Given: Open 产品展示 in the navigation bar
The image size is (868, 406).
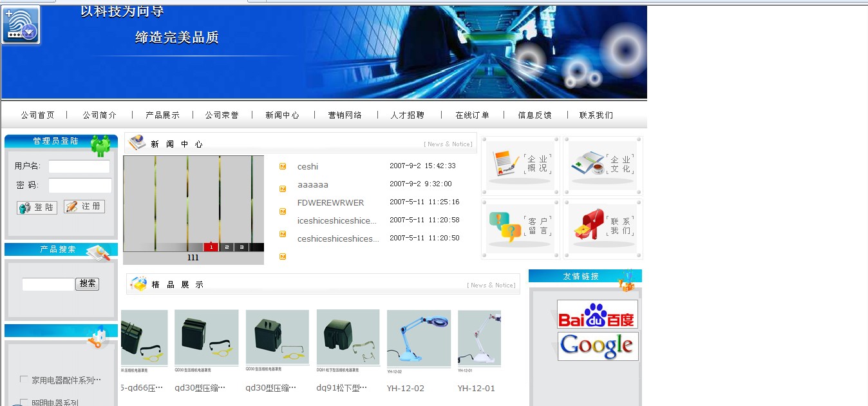Looking at the screenshot, I should (x=162, y=115).
